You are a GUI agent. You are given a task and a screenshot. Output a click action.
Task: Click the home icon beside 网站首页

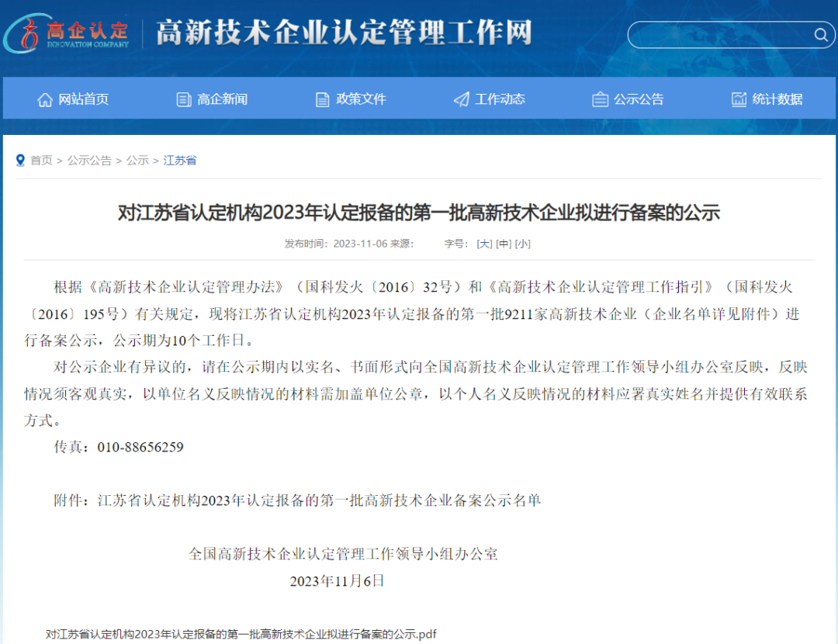tap(45, 99)
